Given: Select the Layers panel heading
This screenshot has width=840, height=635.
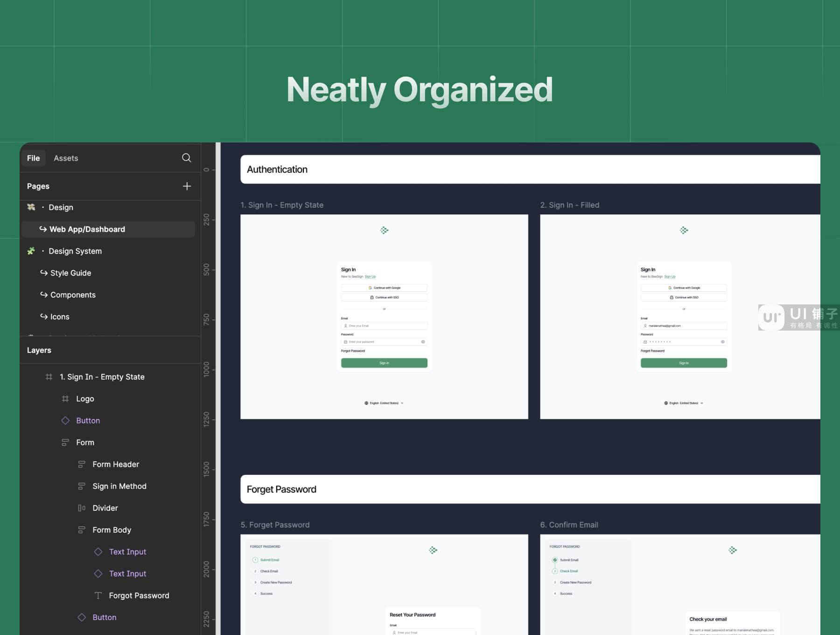Looking at the screenshot, I should coord(39,350).
